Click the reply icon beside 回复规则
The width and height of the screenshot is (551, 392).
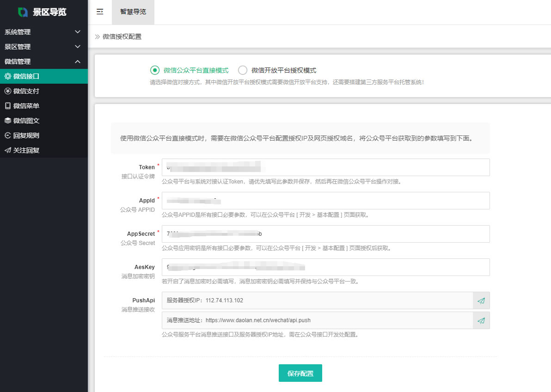[x=7, y=135]
